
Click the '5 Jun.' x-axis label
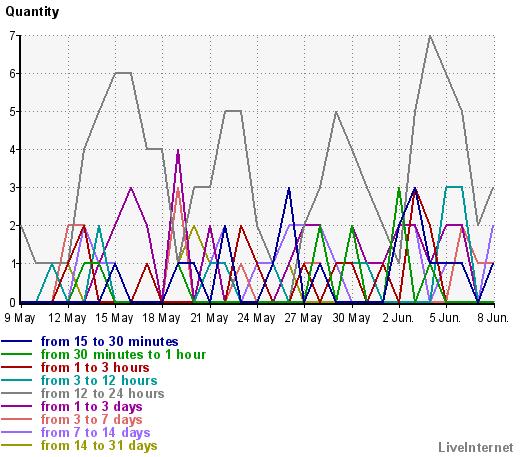click(x=445, y=318)
